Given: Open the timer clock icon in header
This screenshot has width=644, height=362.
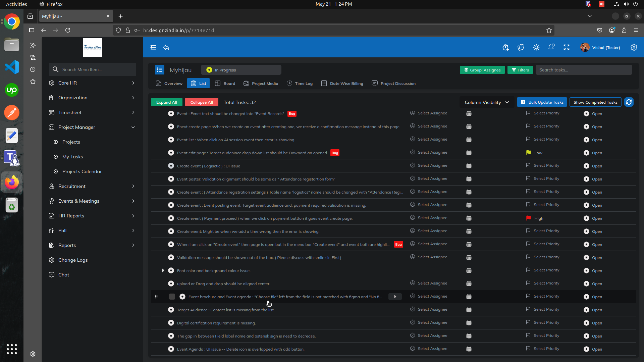Looking at the screenshot, I should [505, 47].
